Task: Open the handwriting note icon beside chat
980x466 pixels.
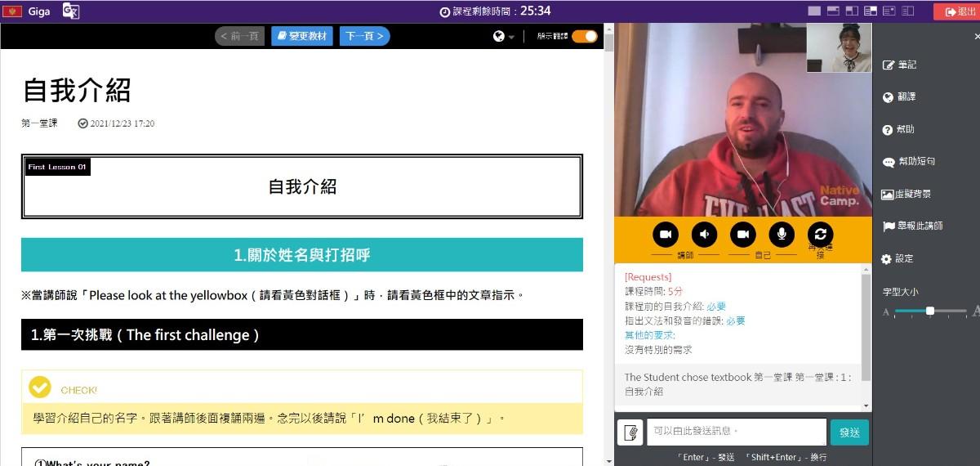Action: pyautogui.click(x=630, y=432)
